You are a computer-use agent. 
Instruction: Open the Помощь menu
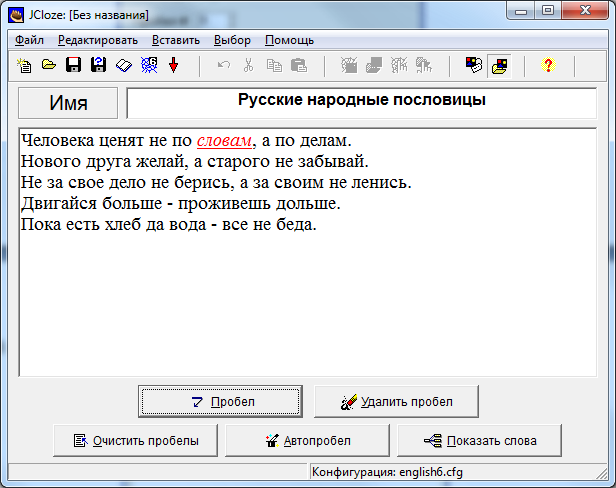289,40
